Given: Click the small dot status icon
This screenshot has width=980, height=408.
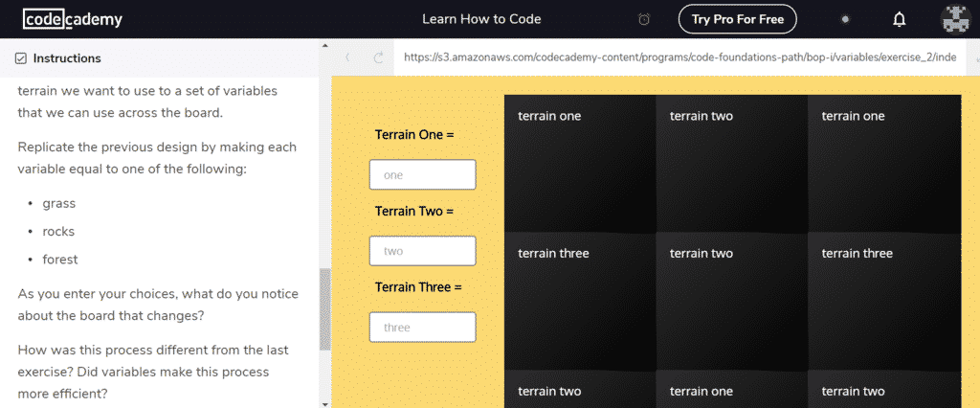Looking at the screenshot, I should 845,19.
